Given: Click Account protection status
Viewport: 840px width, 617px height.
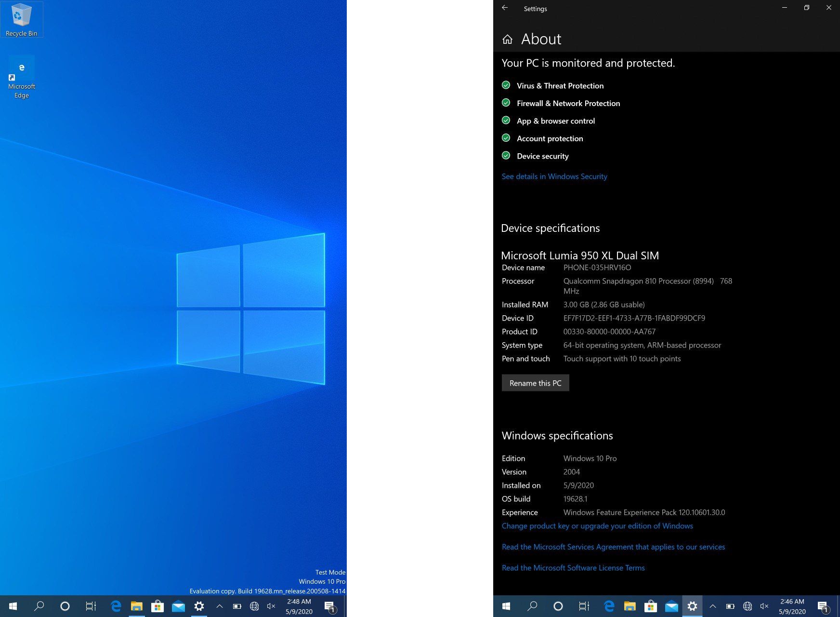Looking at the screenshot, I should point(542,138).
